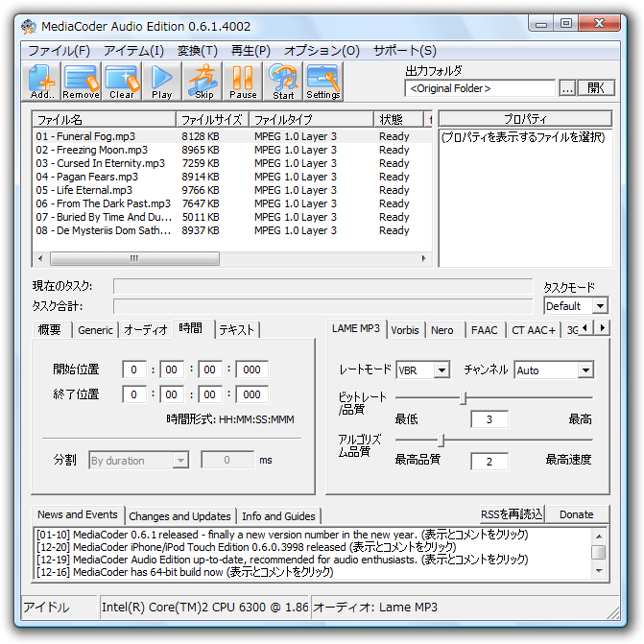Image resolution: width=644 pixels, height=644 pixels.
Task: Switch to the Vorbis encoder tab
Action: pos(405,330)
